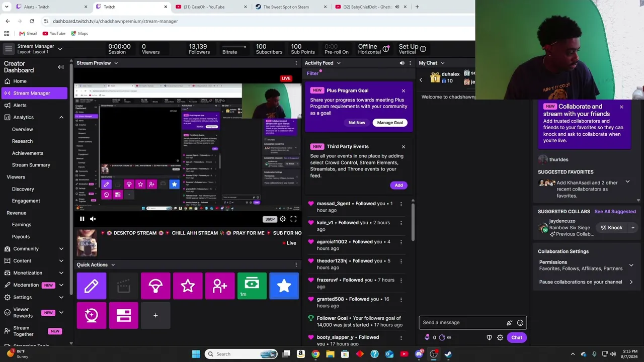Click the Edit Stream Info quick action
Screen dimensions: 644x362
coord(91,286)
